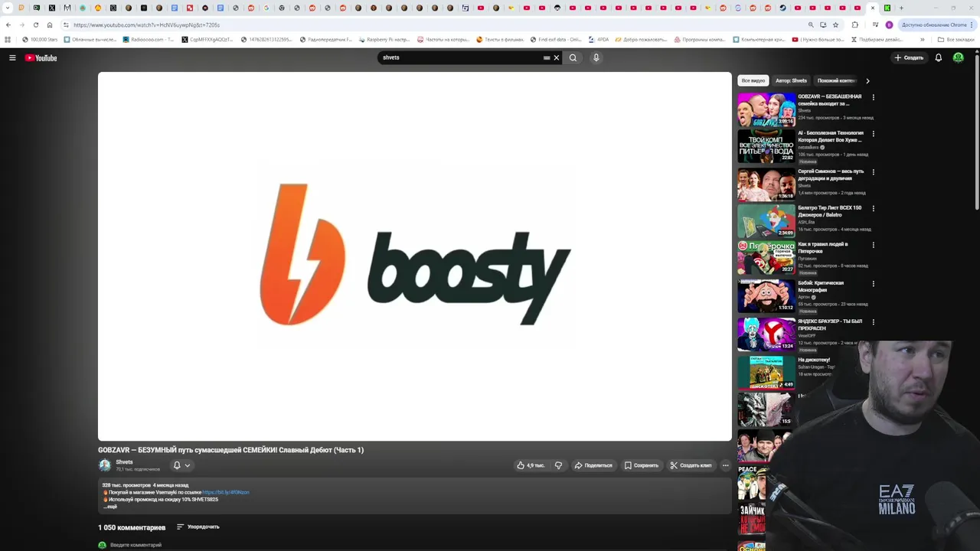Open options for Балатро Тир Лист video
980x551 pixels.
(x=873, y=208)
